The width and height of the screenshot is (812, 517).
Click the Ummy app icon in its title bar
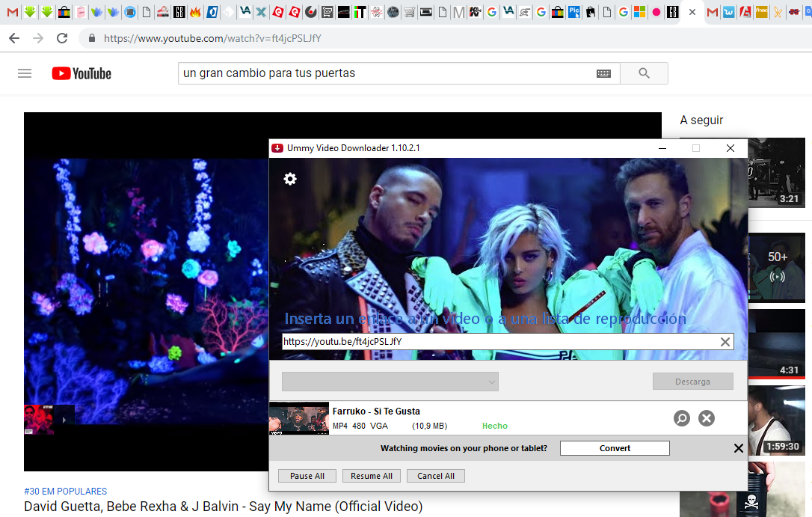277,148
